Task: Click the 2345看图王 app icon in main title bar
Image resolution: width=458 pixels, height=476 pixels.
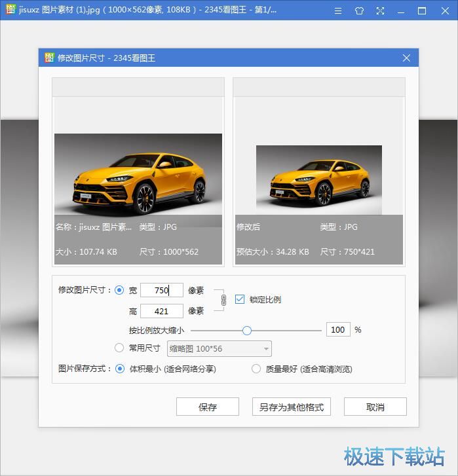Action: 10,9
